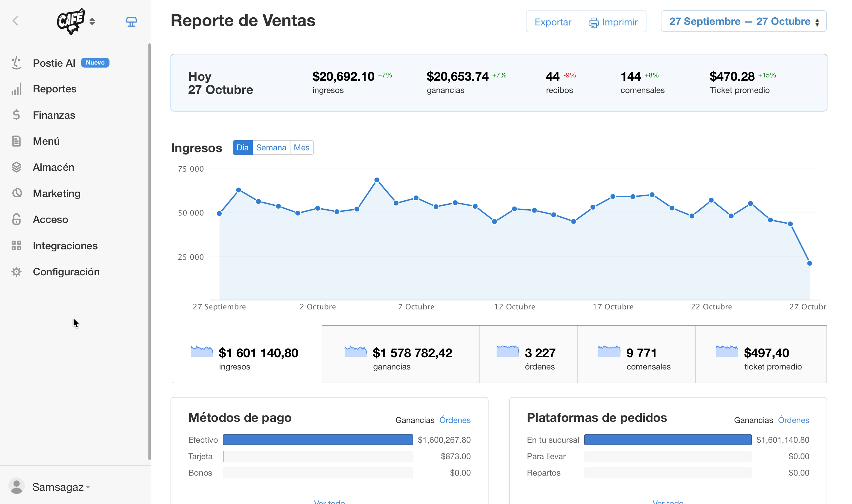Click the peak data point on chart

click(377, 180)
